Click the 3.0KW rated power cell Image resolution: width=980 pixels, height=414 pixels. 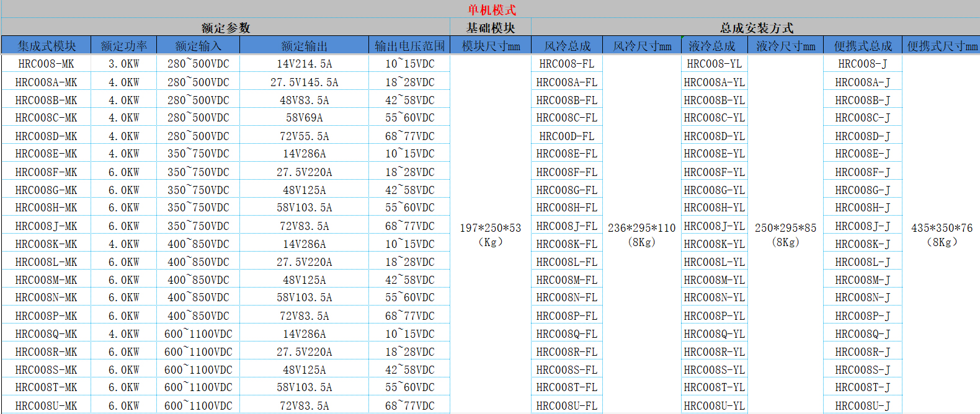[x=124, y=64]
